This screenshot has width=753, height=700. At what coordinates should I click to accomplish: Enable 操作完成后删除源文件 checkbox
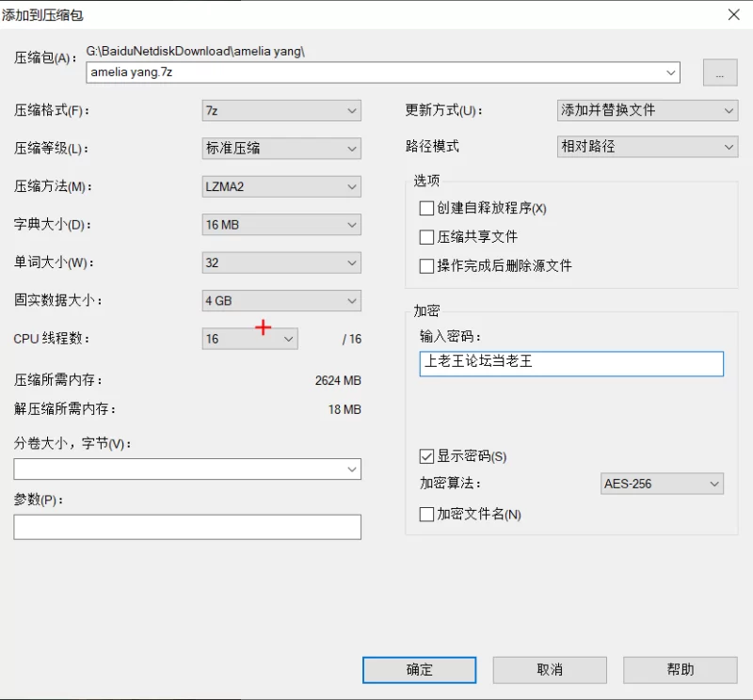[426, 266]
